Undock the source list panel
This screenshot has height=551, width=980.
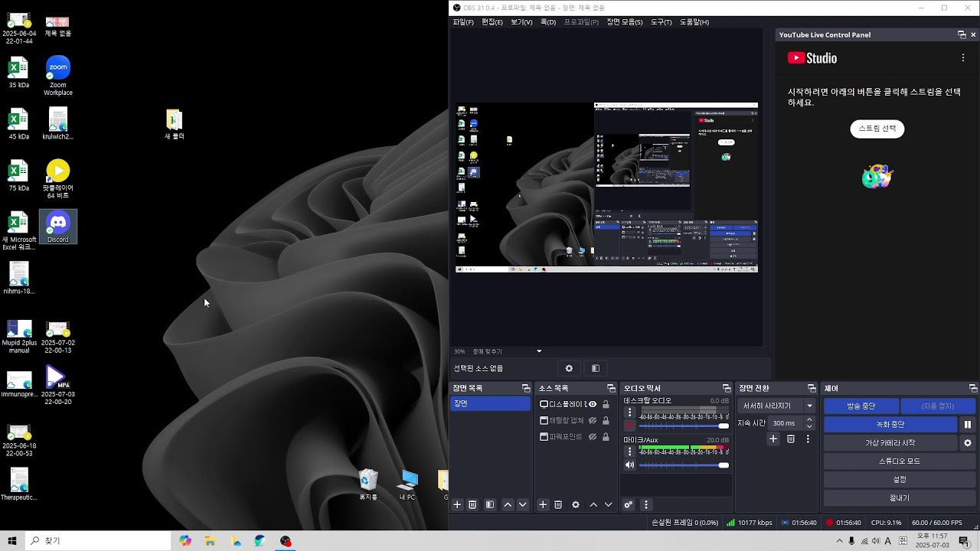tap(611, 389)
